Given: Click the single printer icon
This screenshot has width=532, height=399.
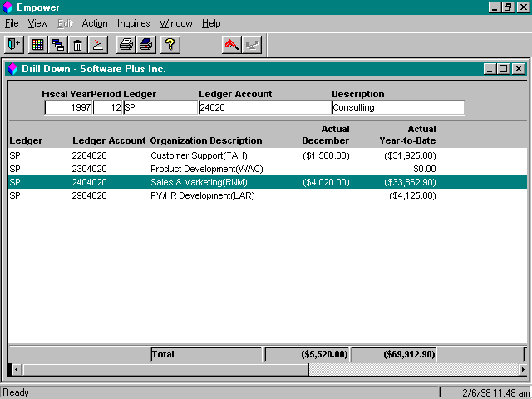Looking at the screenshot, I should tap(126, 44).
